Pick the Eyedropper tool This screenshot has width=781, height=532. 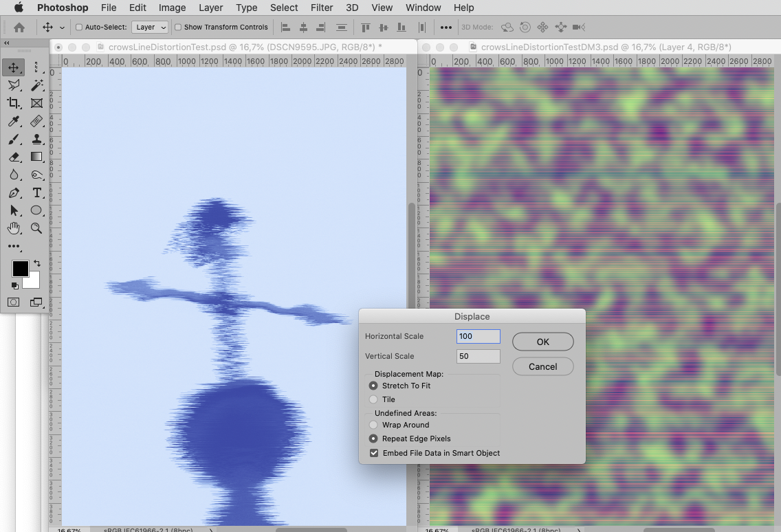tap(13, 121)
